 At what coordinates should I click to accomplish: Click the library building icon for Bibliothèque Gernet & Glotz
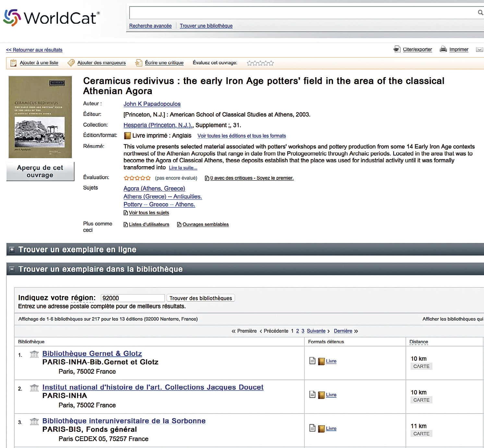34,354
